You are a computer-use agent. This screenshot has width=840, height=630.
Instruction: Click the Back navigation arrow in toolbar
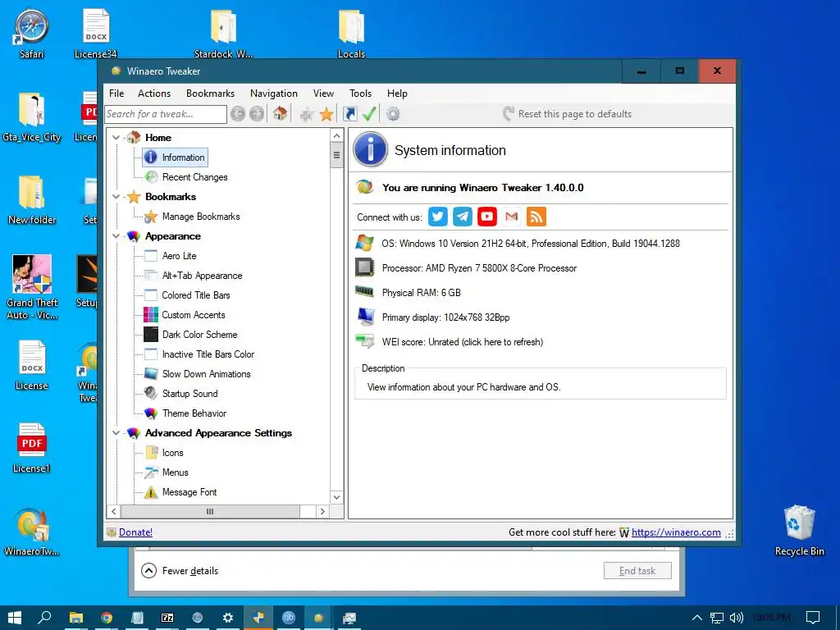pyautogui.click(x=238, y=113)
